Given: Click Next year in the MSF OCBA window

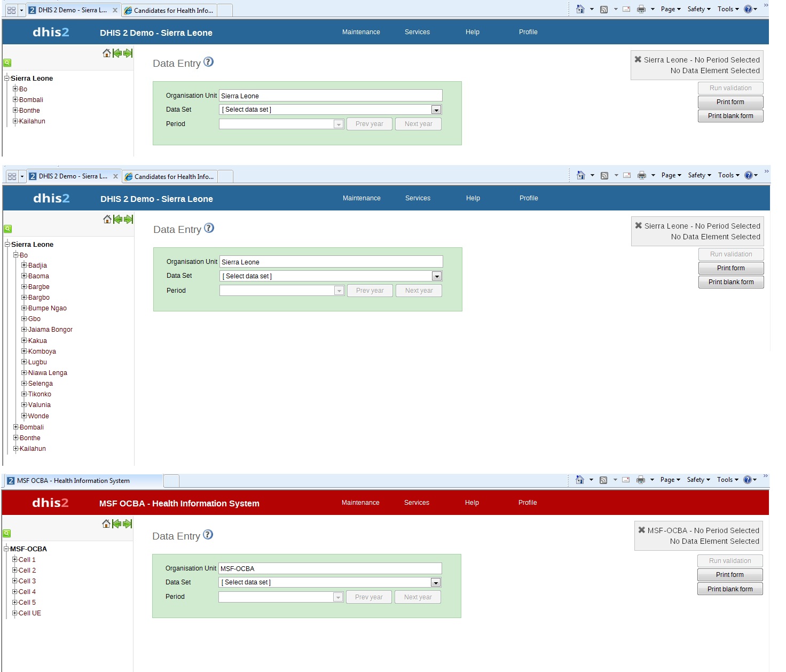Looking at the screenshot, I should click(418, 597).
